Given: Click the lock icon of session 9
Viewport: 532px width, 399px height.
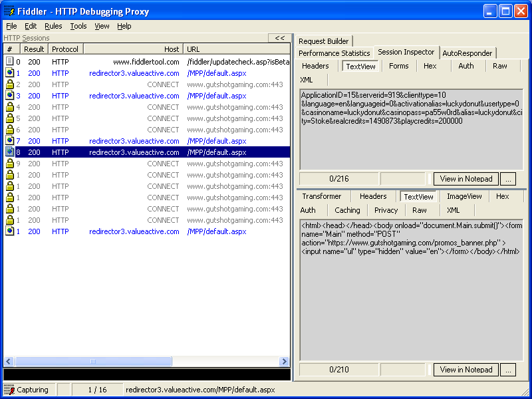Looking at the screenshot, I should 10,163.
